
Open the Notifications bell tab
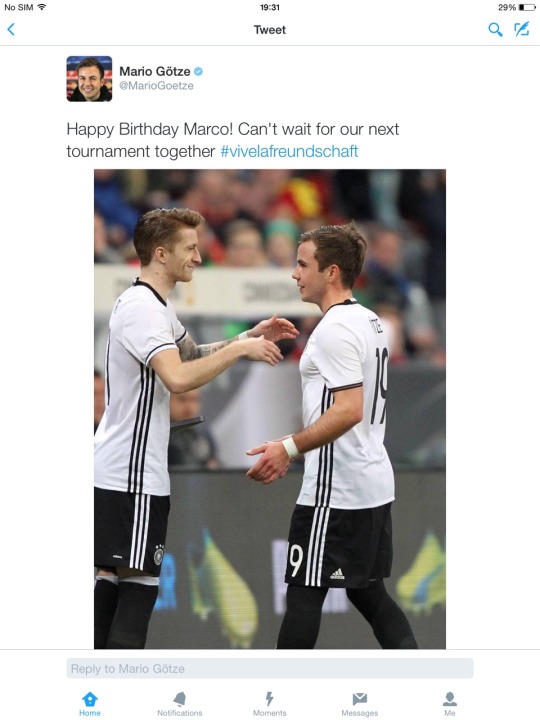click(x=180, y=704)
